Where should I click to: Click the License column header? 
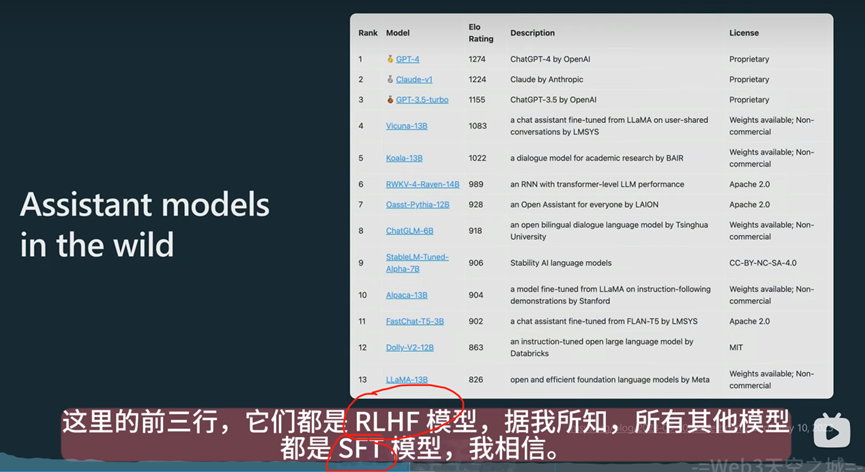(x=744, y=33)
